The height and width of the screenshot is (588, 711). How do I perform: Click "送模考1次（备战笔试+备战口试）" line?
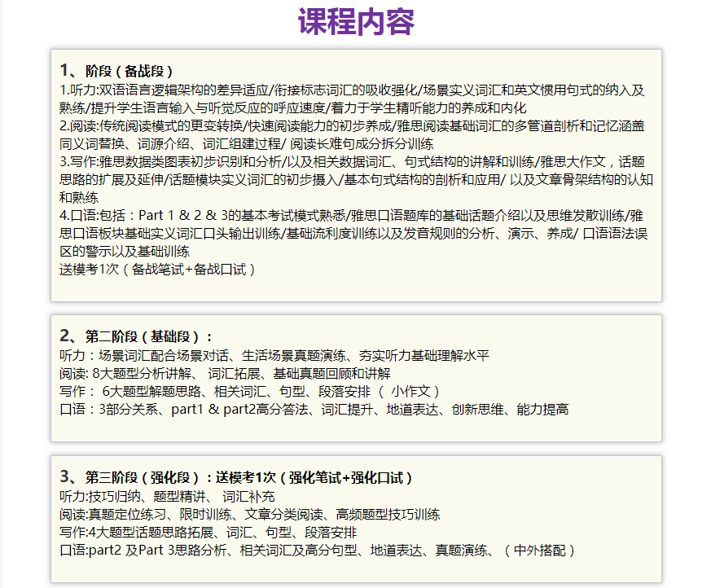(x=159, y=269)
